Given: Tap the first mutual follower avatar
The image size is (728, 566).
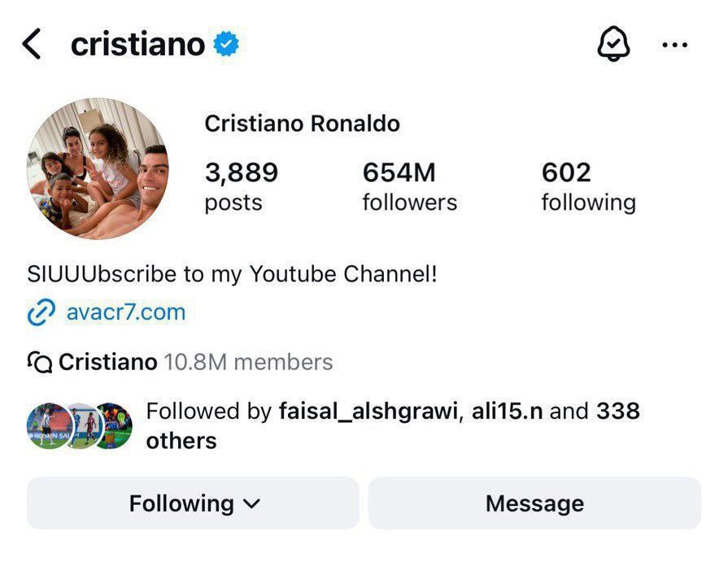Looking at the screenshot, I should pyautogui.click(x=50, y=426).
